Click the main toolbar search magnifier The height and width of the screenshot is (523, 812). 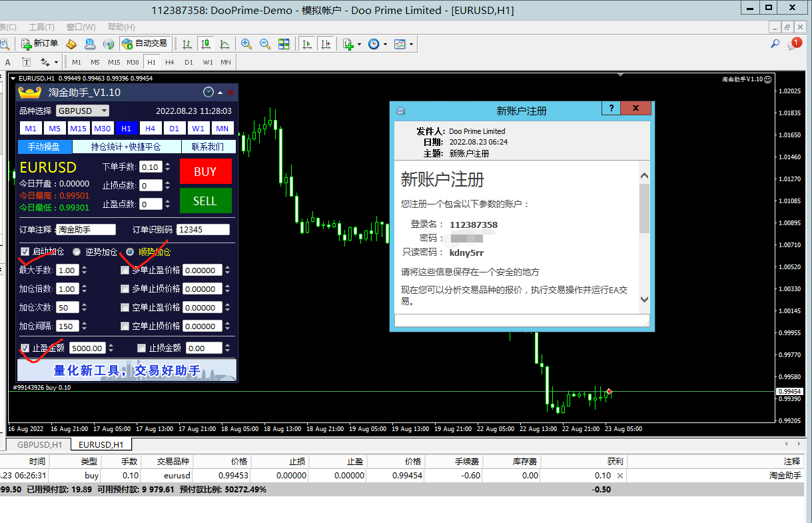click(775, 44)
